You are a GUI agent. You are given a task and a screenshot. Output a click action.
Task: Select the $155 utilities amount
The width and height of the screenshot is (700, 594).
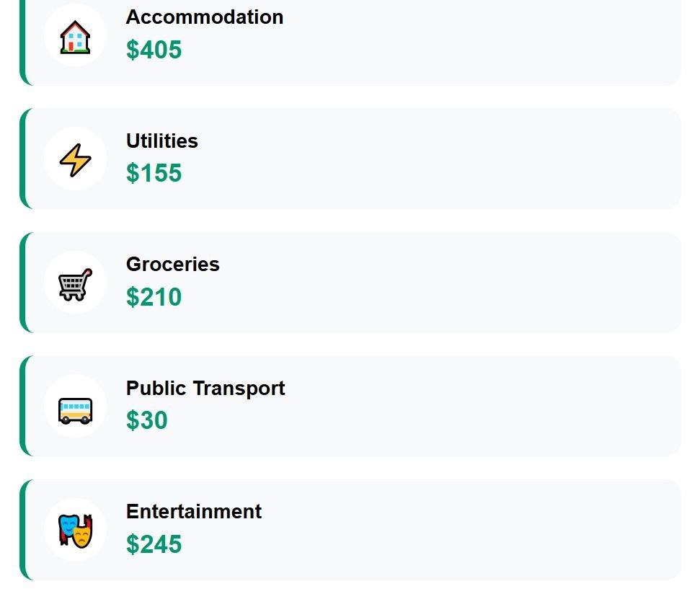(x=154, y=173)
